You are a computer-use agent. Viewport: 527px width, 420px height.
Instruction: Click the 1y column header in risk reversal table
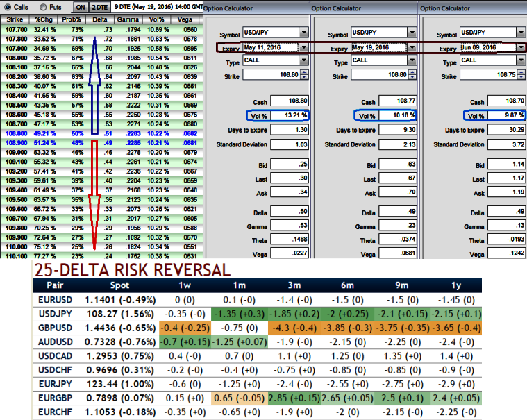[455, 285]
